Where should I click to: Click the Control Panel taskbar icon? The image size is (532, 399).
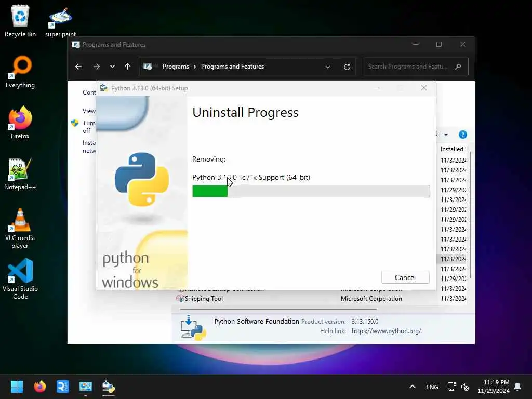click(x=86, y=387)
